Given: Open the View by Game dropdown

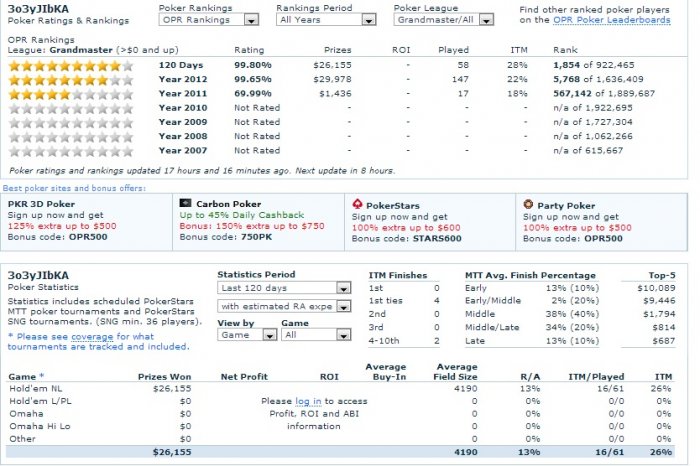Looking at the screenshot, I should [247, 335].
